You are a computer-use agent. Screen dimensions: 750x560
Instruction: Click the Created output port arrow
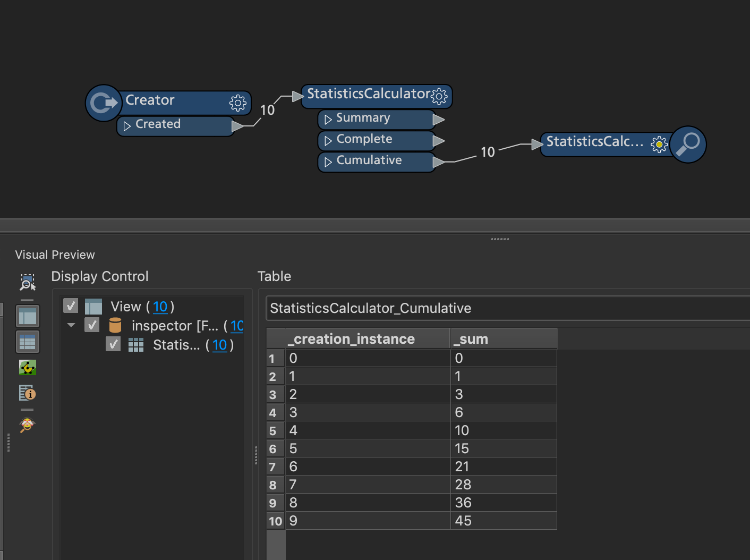click(237, 126)
